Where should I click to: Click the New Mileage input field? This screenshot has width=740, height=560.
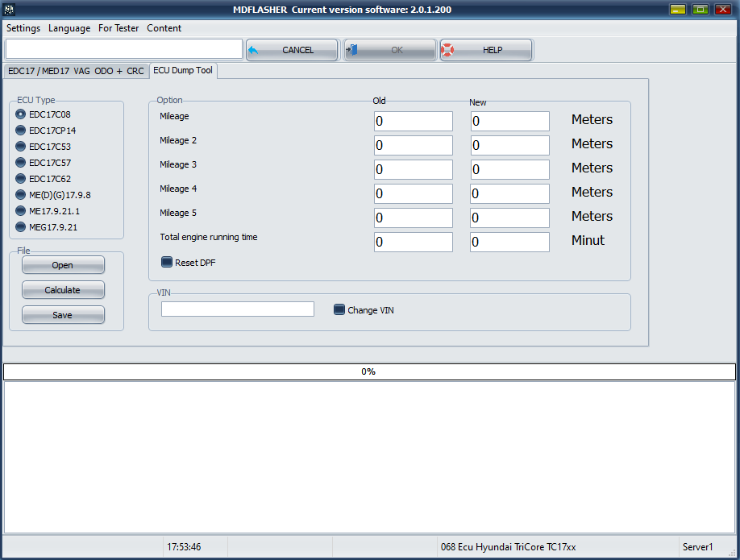click(x=509, y=122)
